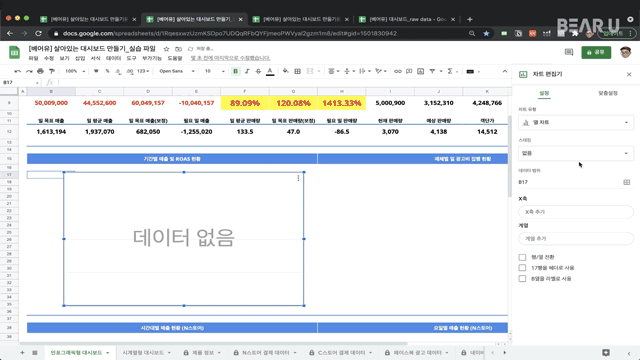Activate the paint format tool
Image resolution: width=640 pixels, height=360 pixels.
(52, 71)
